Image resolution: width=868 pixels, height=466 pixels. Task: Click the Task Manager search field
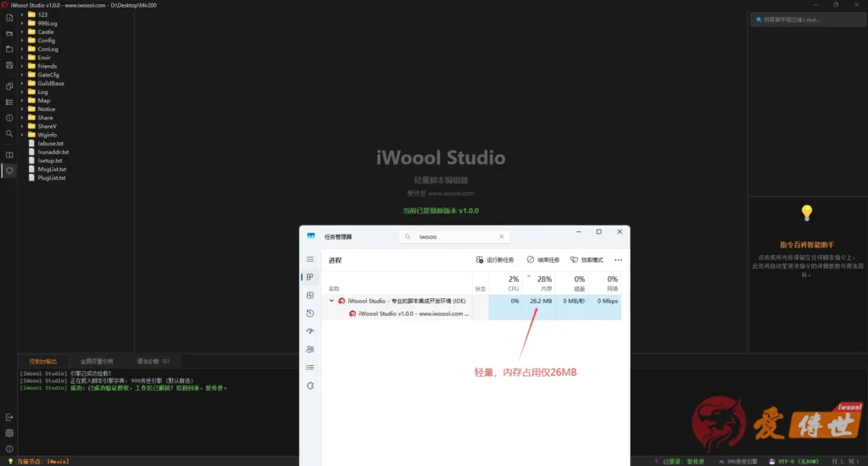[x=454, y=237]
